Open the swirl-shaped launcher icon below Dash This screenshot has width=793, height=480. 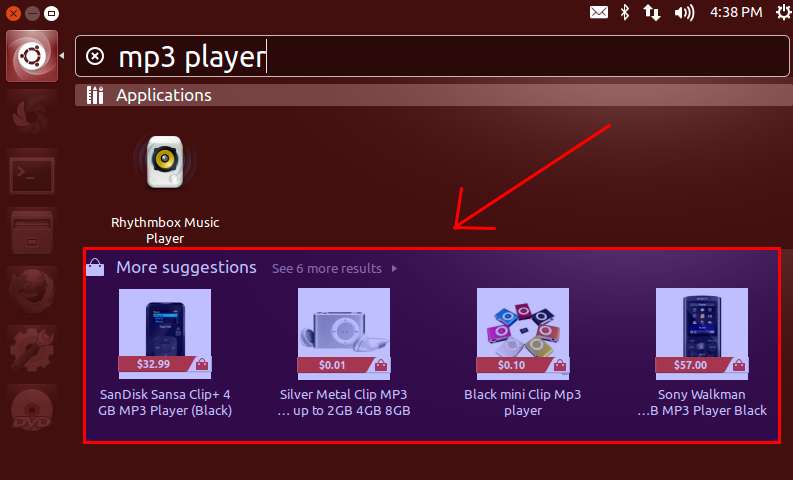[x=32, y=116]
